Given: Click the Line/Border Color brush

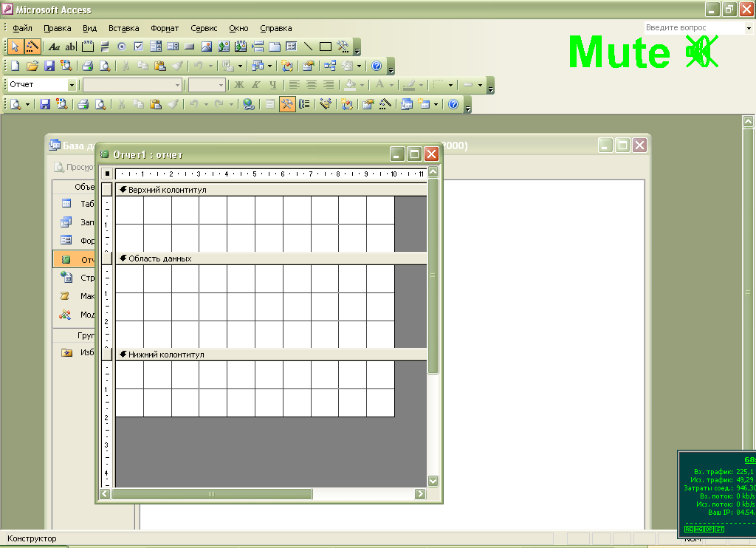Looking at the screenshot, I should point(409,85).
